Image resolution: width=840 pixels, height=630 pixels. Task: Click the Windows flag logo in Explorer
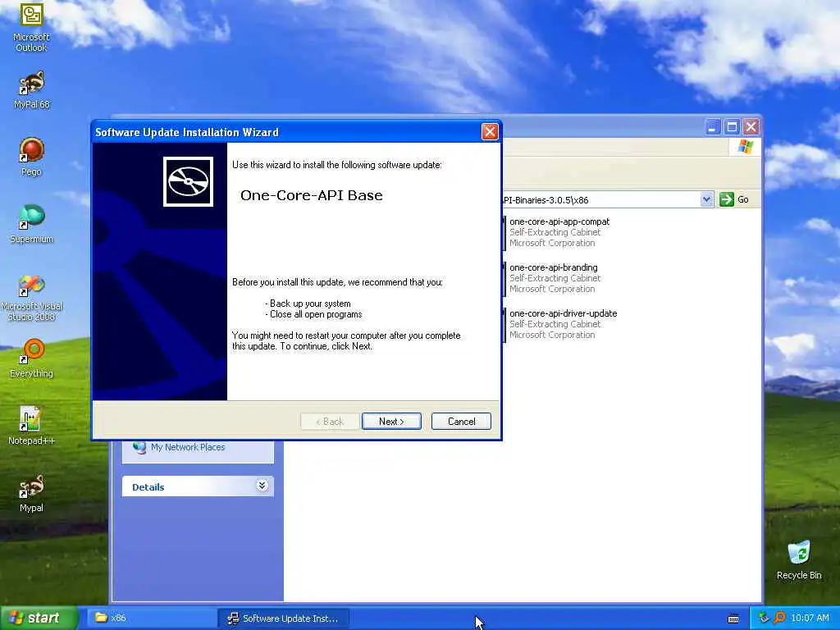pos(745,147)
